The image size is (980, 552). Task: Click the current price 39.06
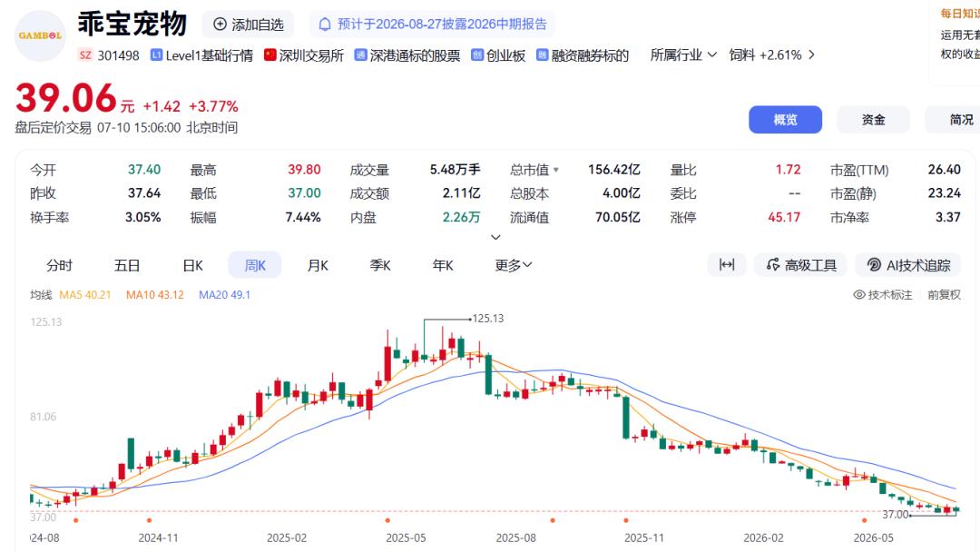tap(66, 98)
